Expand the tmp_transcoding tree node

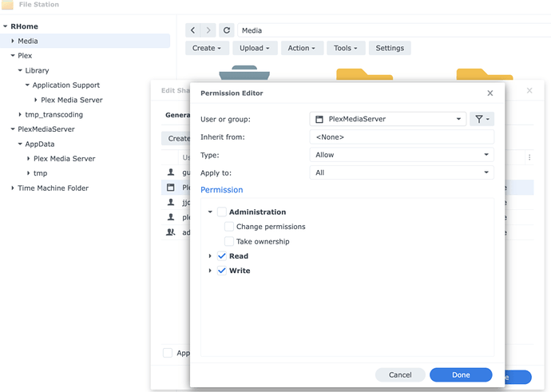point(20,114)
